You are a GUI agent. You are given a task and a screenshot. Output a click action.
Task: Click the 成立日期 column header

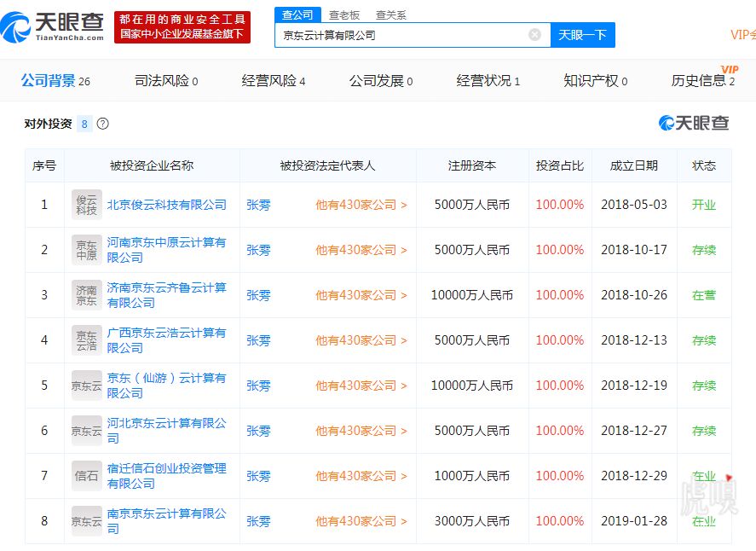[634, 165]
